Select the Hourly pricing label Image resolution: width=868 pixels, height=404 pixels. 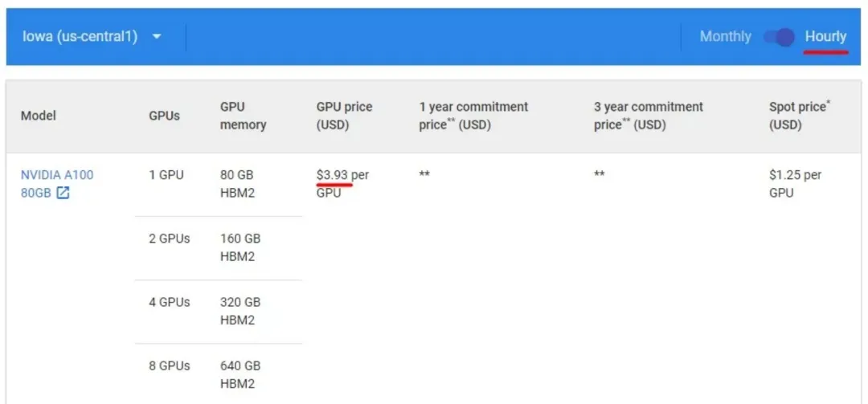825,37
